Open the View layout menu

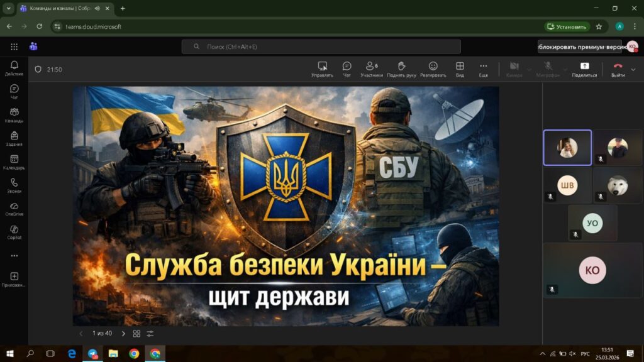click(460, 69)
